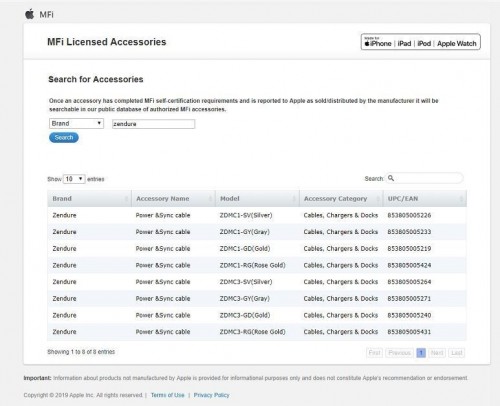This screenshot has width=500, height=406.
Task: Click the magnifier icon in filter box
Action: (x=391, y=178)
